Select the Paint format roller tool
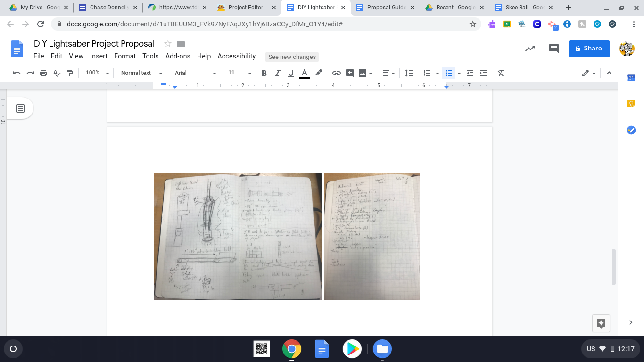The width and height of the screenshot is (644, 362). tap(70, 73)
